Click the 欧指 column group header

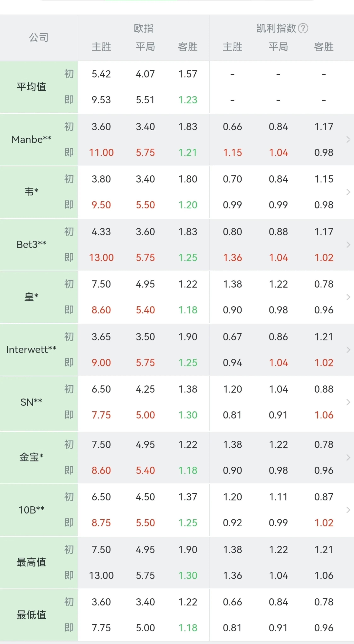(x=143, y=28)
